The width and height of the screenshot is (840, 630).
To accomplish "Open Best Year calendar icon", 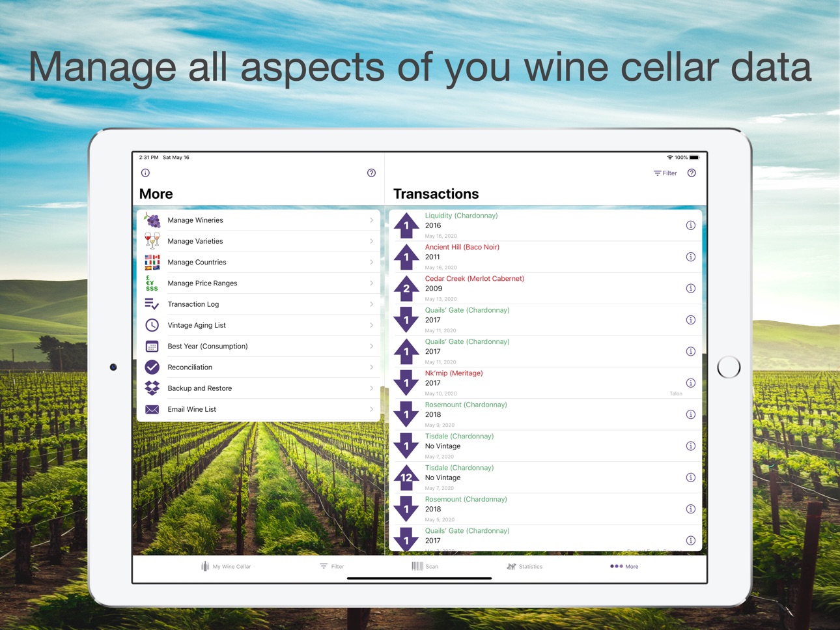I will pos(152,346).
